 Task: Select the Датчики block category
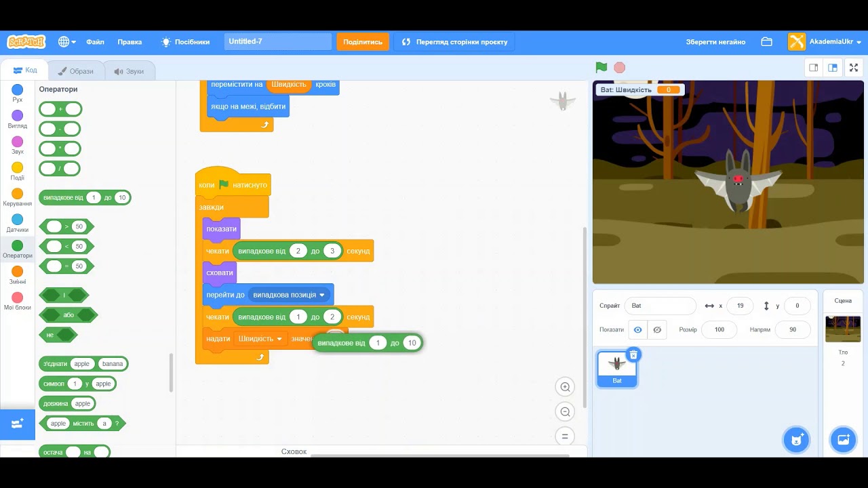(x=18, y=224)
